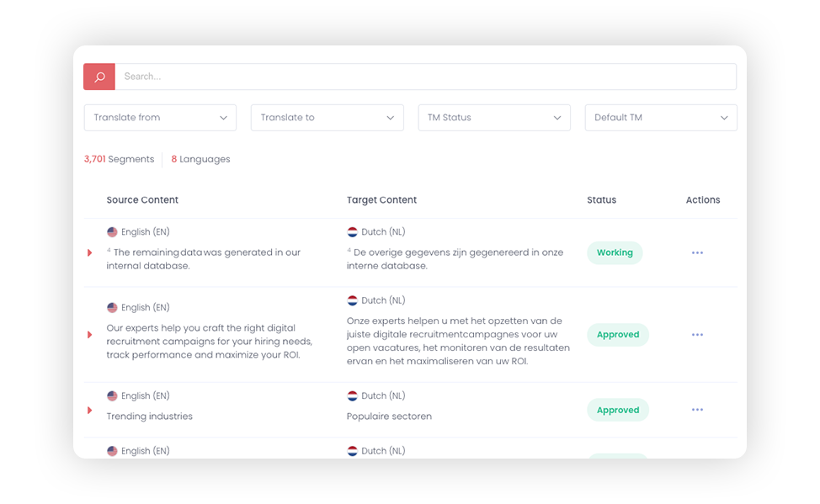This screenshot has height=504, width=820.
Task: Click the Source Content column header
Action: [142, 200]
